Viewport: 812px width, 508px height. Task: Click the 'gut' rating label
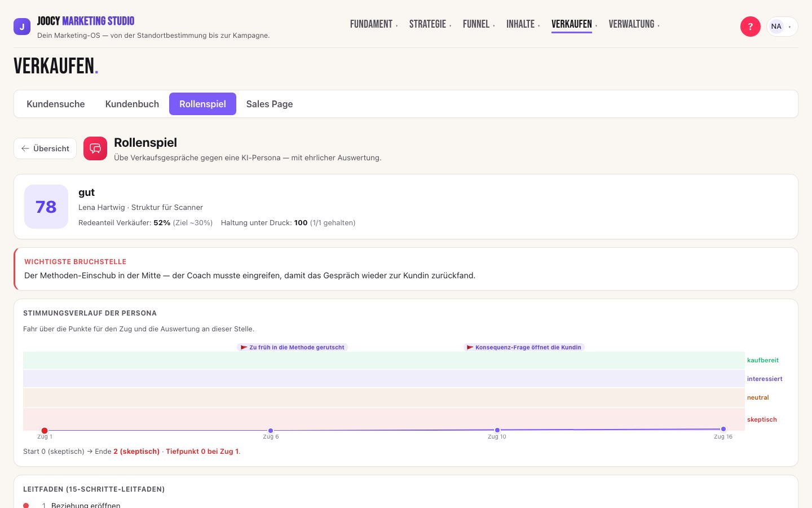86,192
